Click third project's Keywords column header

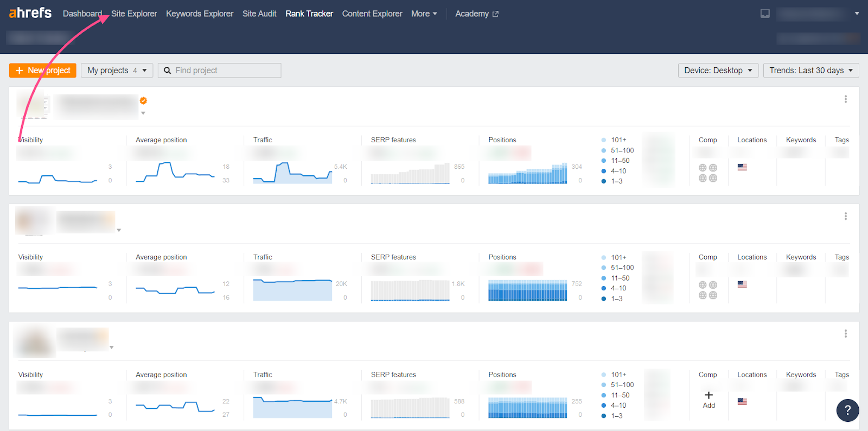point(801,375)
